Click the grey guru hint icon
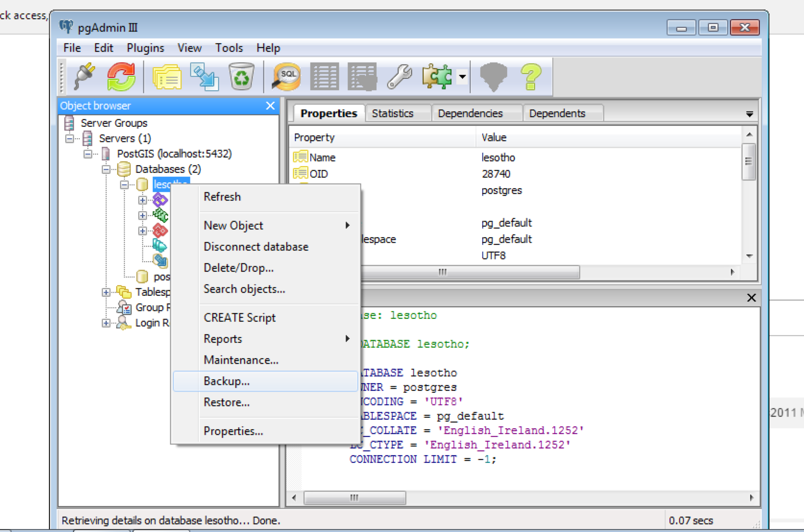Image resolution: width=804 pixels, height=532 pixels. pos(493,77)
